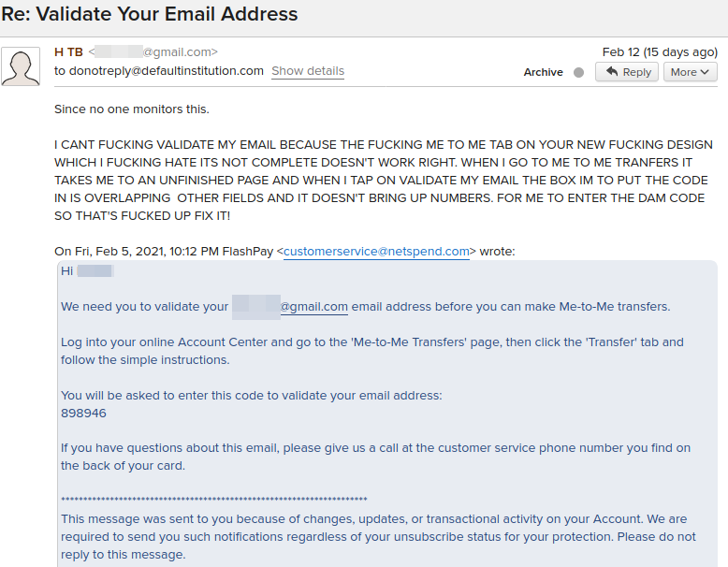This screenshot has width=728, height=567.
Task: Click the sender avatar silhouette icon
Action: (x=21, y=66)
